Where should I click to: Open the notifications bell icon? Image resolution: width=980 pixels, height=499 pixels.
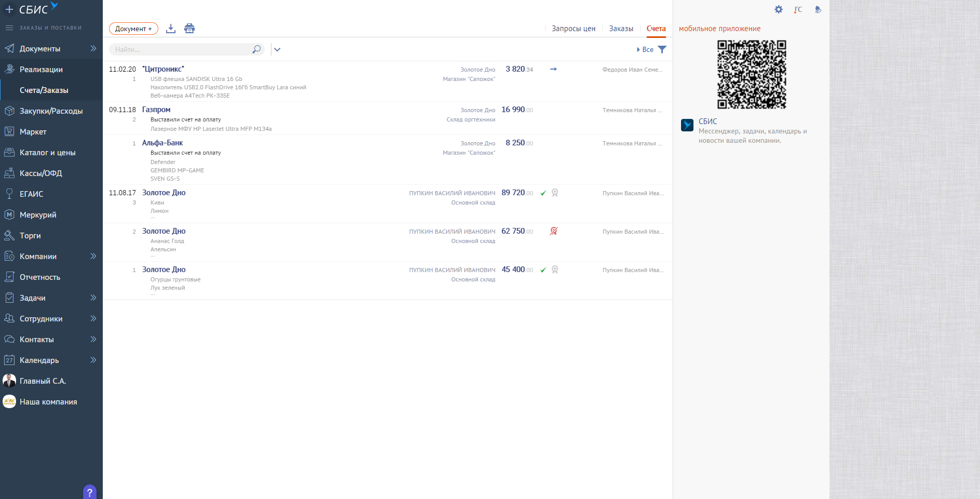tap(818, 9)
